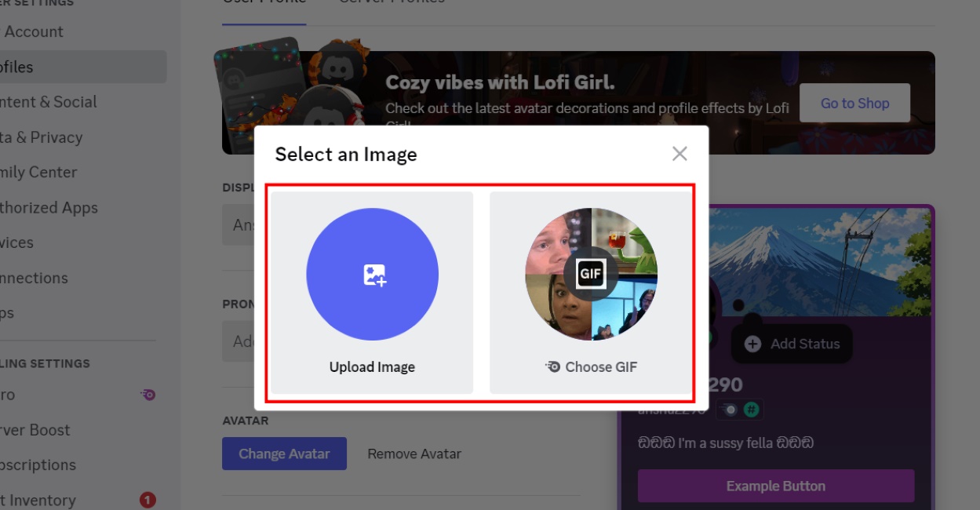Click the Tenor icon next to Choose GIF
980x510 pixels.
(553, 366)
